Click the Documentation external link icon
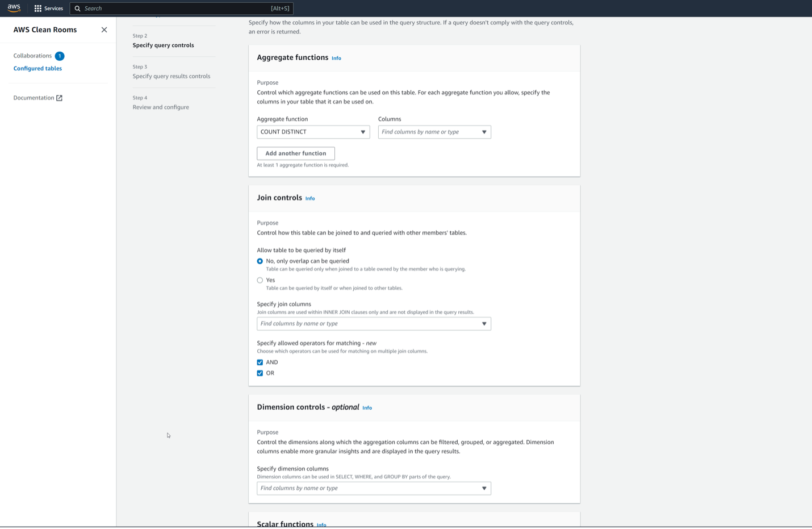 point(59,98)
